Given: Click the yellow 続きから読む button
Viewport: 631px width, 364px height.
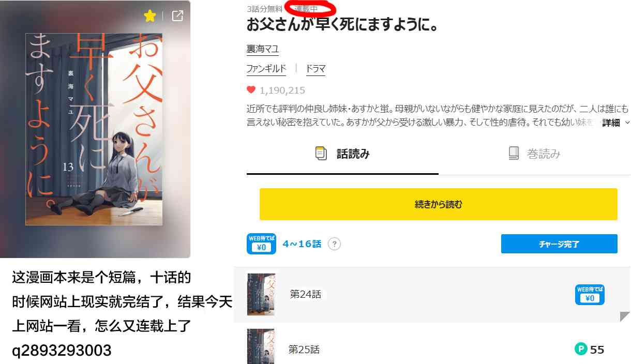Looking at the screenshot, I should [439, 204].
